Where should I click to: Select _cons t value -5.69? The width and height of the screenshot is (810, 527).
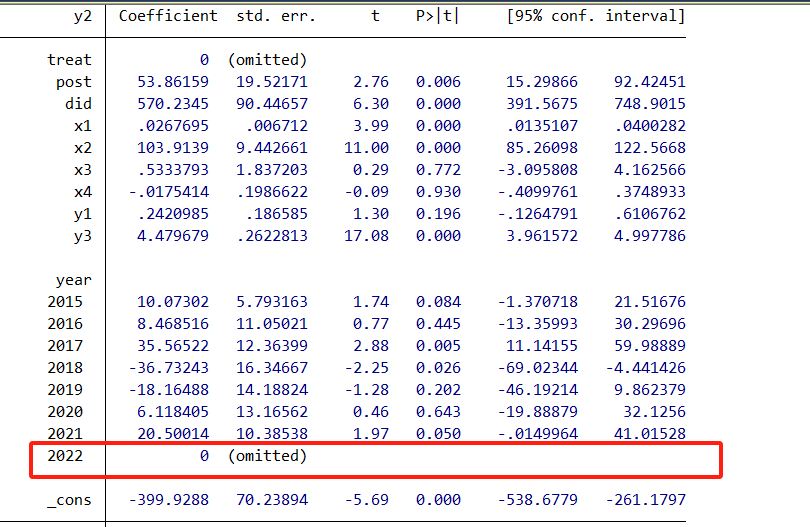pyautogui.click(x=366, y=500)
